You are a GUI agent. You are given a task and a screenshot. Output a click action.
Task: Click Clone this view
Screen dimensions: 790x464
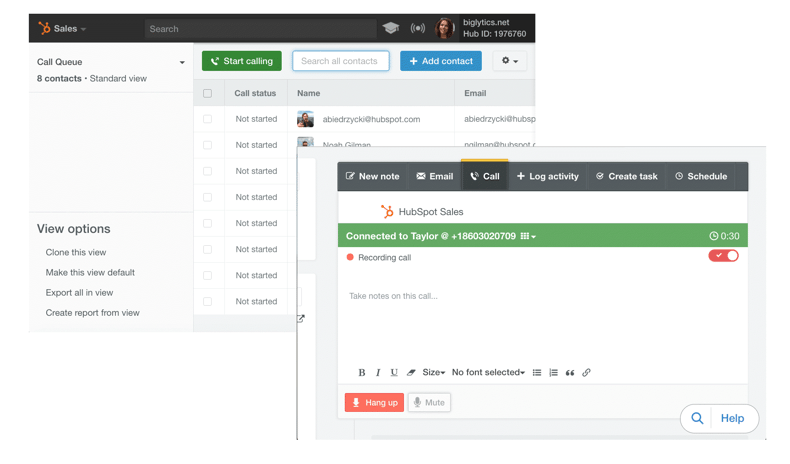click(x=76, y=252)
